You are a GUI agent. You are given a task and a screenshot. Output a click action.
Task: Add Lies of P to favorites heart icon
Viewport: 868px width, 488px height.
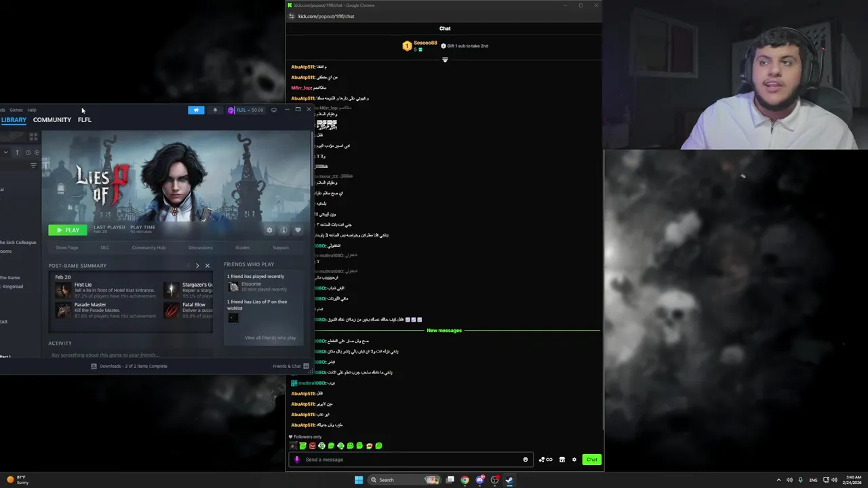pyautogui.click(x=298, y=230)
